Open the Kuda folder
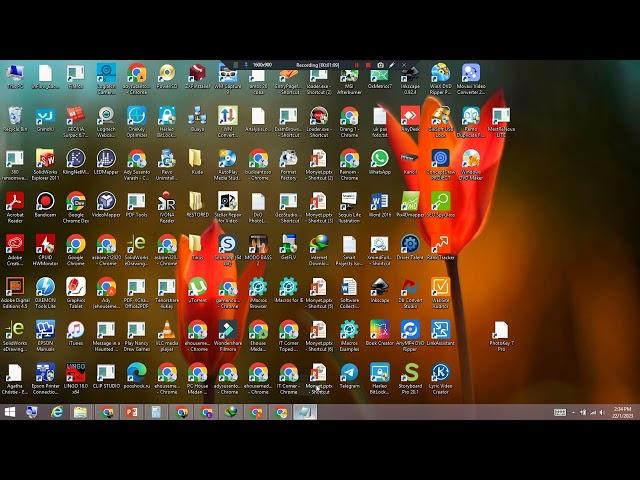The image size is (640, 480). [197, 161]
